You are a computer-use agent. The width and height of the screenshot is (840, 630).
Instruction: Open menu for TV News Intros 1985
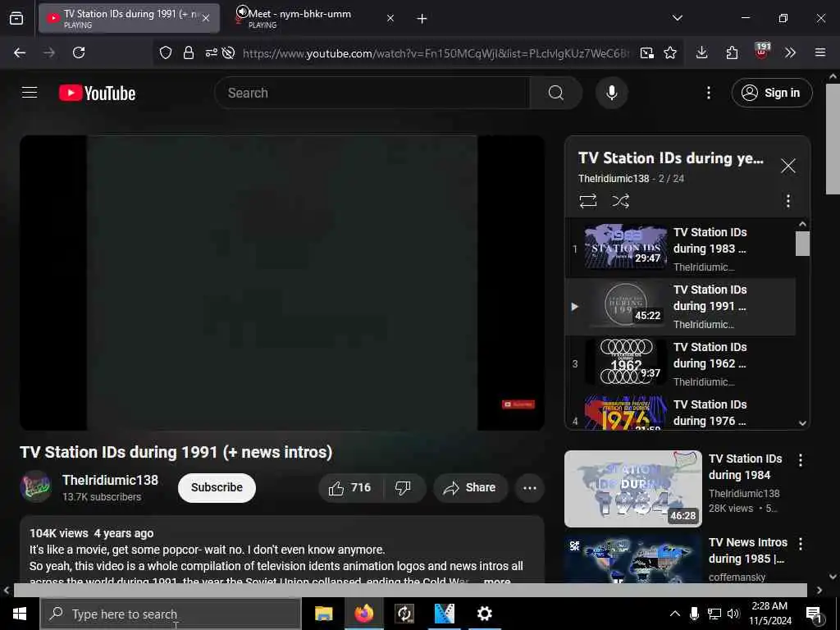[801, 544]
